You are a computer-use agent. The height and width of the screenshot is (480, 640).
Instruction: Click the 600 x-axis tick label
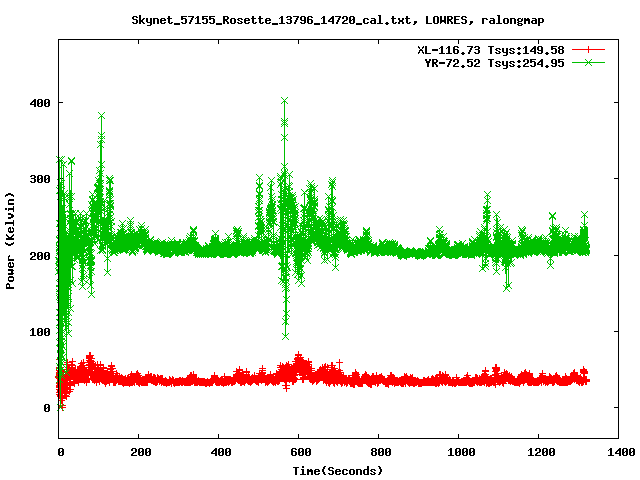pos(301,452)
